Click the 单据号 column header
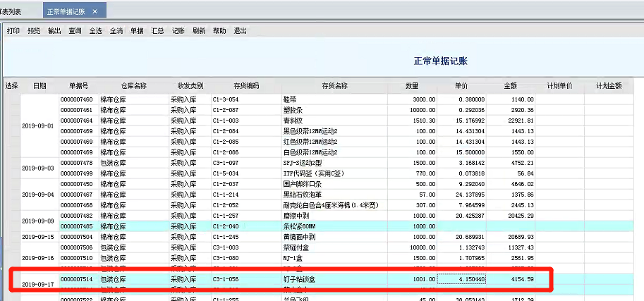 tap(78, 86)
